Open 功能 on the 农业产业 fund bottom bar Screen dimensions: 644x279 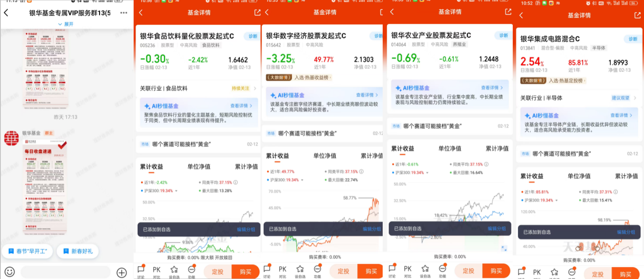pos(443,271)
